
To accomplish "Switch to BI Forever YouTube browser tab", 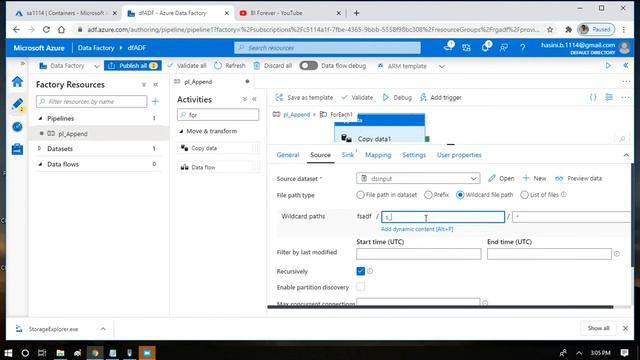I will click(x=290, y=13).
